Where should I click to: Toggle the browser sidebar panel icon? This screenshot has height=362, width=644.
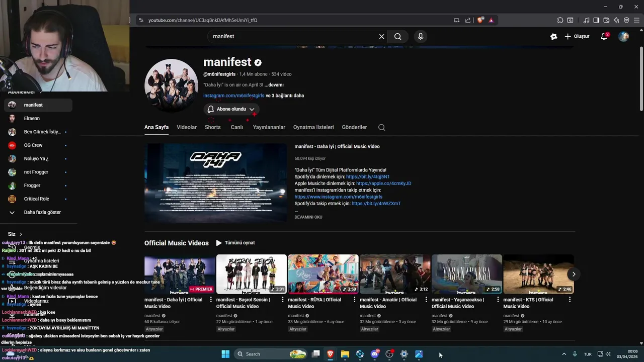click(x=596, y=20)
